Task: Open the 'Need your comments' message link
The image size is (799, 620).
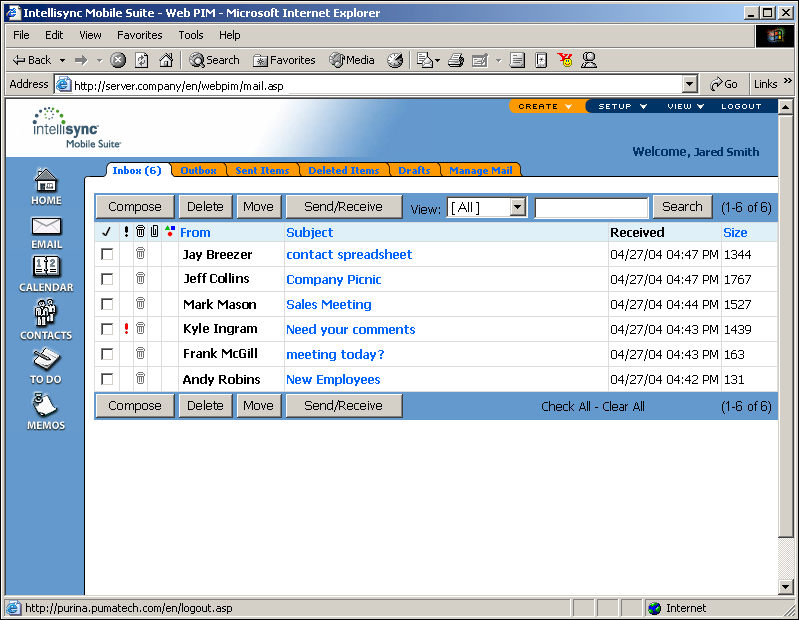Action: coord(351,330)
